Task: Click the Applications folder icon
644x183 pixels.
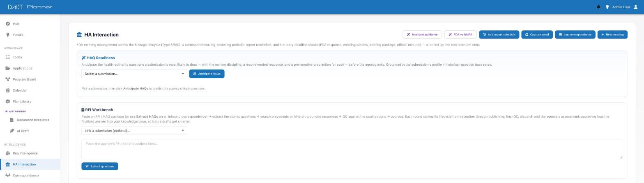Action: tap(8, 68)
